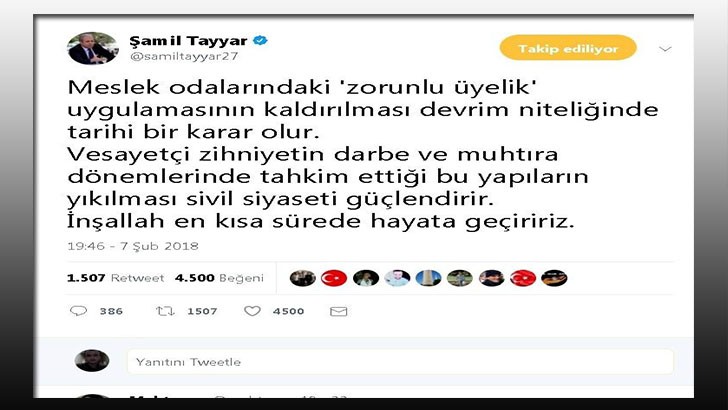This screenshot has width=728, height=410.
Task: Toggle the Takip ediliyor follow button
Action: pyautogui.click(x=568, y=48)
